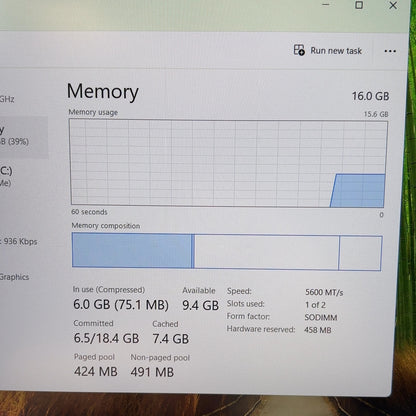Select the Memory (39%) sidebar item

tap(23, 137)
